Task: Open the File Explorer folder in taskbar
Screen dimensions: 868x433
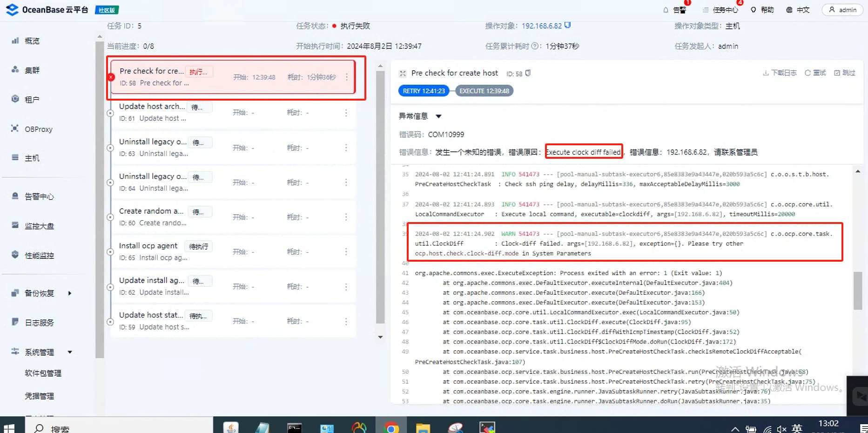Action: (423, 427)
